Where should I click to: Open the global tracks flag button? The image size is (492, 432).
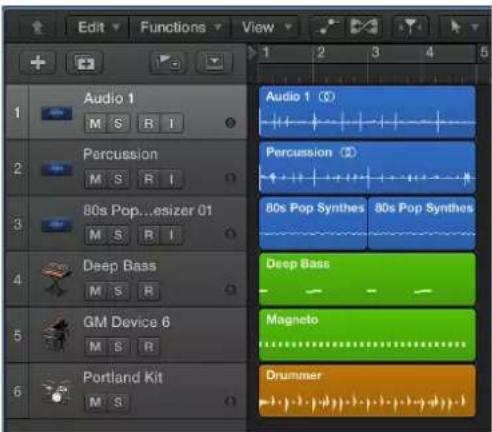(x=168, y=62)
